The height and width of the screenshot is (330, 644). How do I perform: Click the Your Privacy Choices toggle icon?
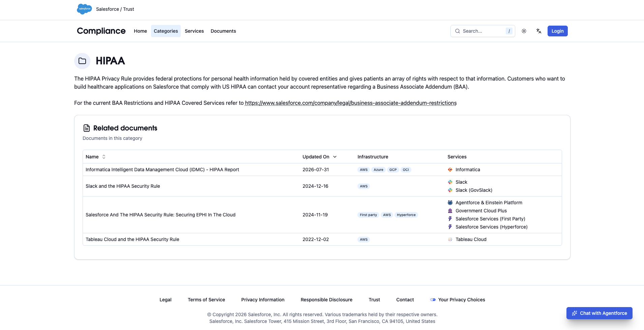(433, 300)
